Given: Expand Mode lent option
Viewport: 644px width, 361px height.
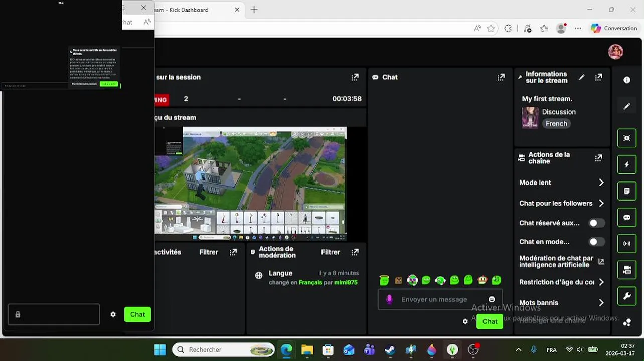Looking at the screenshot, I should (x=562, y=183).
